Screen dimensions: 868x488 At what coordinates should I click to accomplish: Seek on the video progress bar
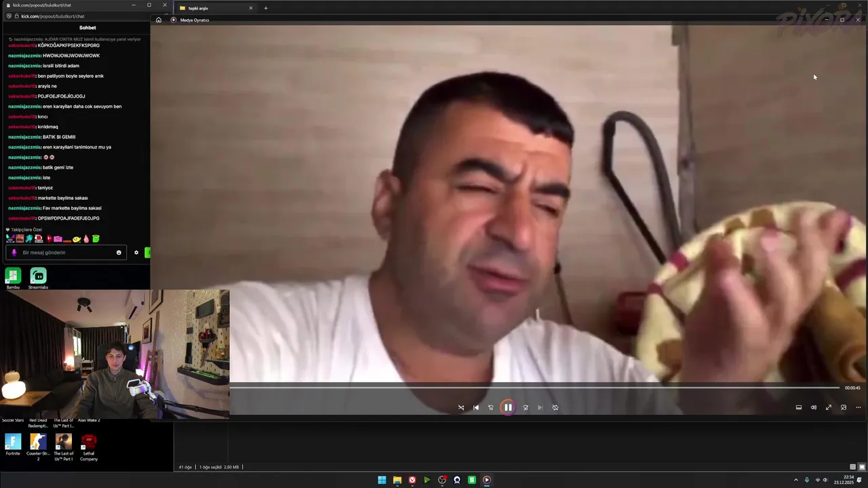(x=534, y=388)
